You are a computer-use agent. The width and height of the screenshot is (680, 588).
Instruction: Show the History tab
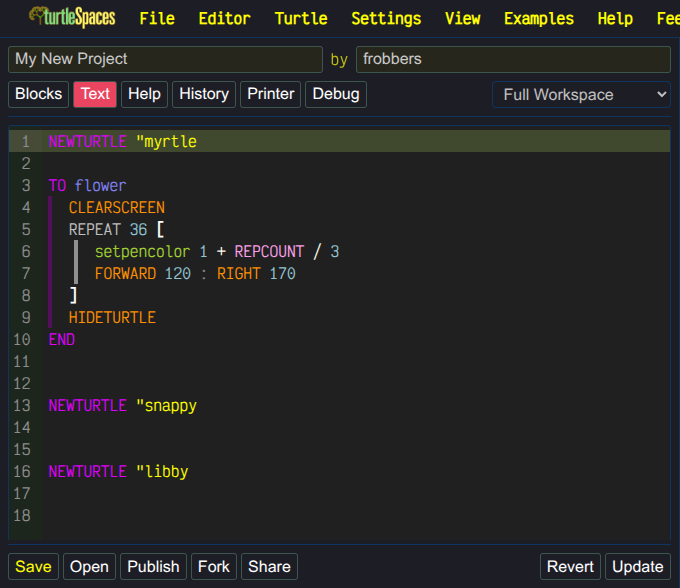pos(204,94)
